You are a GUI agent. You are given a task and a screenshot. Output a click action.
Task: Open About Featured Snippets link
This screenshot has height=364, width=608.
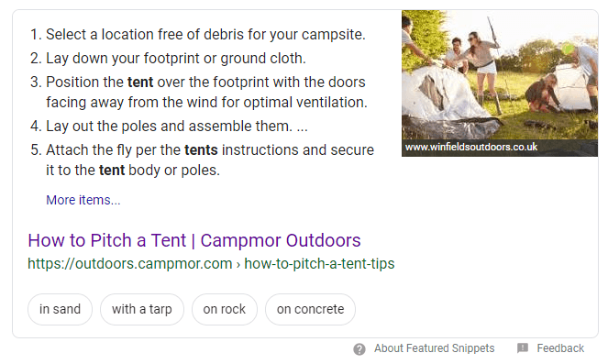coord(434,348)
